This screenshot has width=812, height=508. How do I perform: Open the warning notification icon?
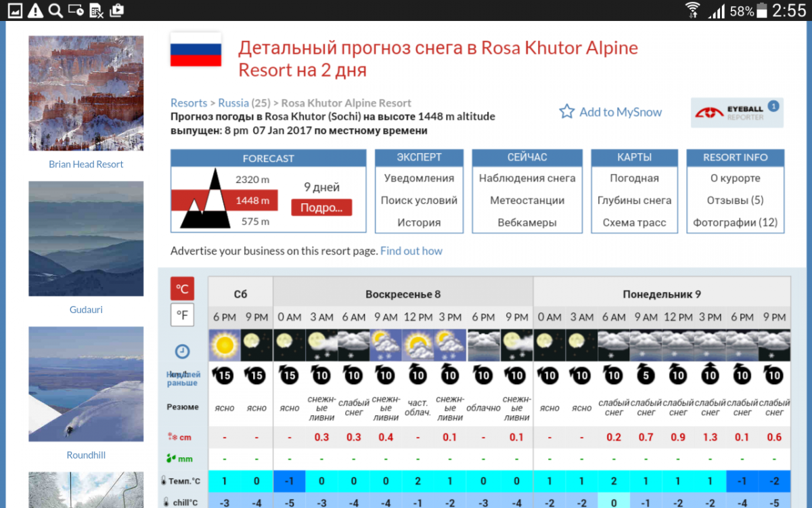click(x=35, y=10)
